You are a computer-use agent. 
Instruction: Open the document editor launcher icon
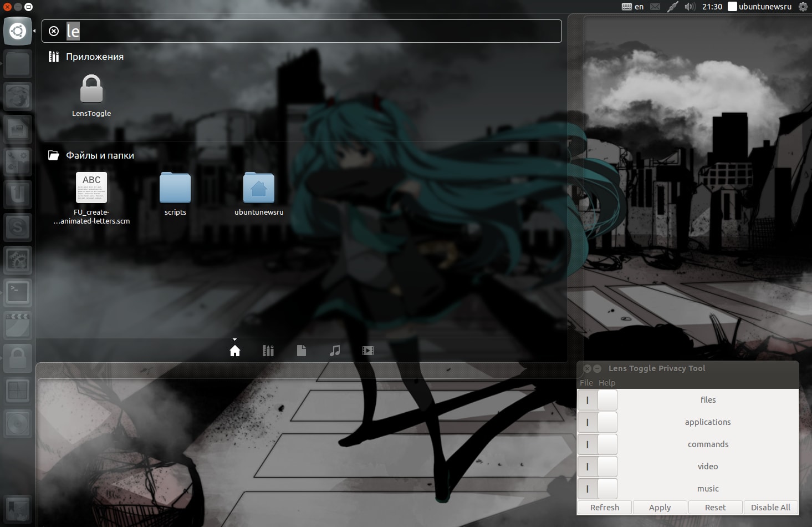pos(18,129)
